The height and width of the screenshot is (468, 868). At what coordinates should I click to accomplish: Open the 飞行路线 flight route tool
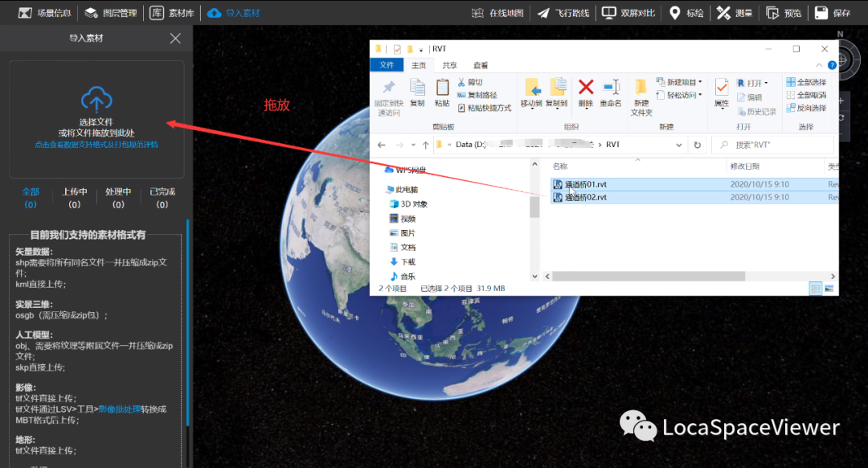(x=563, y=13)
